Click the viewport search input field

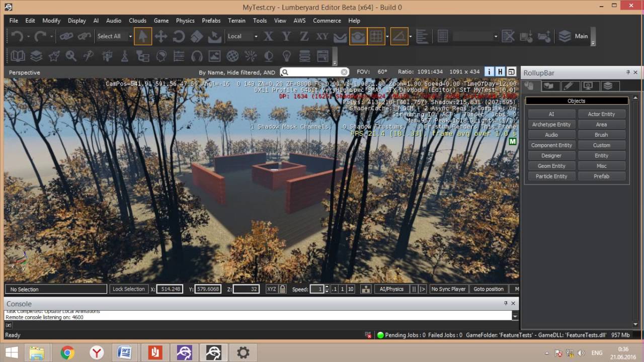coord(314,72)
